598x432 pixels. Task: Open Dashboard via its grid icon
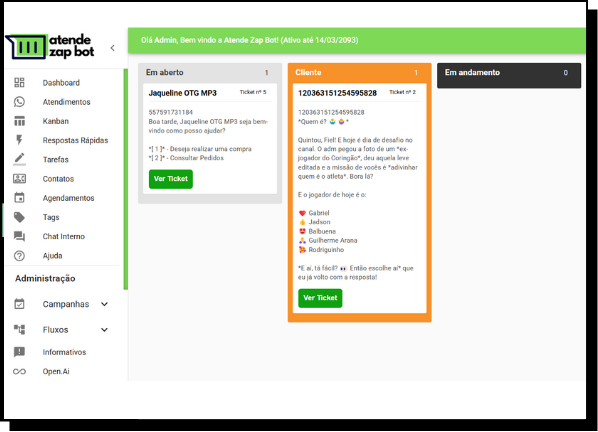pos(19,83)
